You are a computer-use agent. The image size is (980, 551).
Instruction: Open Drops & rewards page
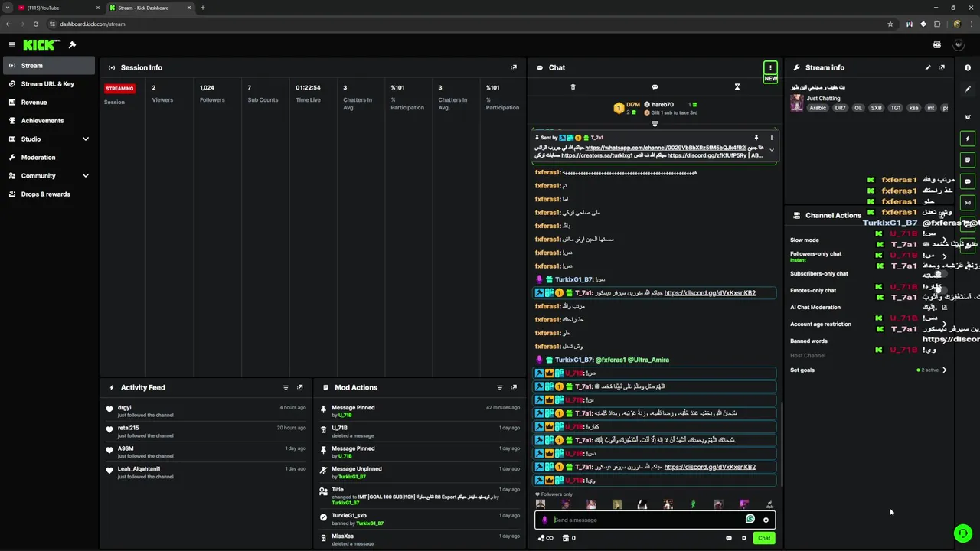tap(49, 194)
